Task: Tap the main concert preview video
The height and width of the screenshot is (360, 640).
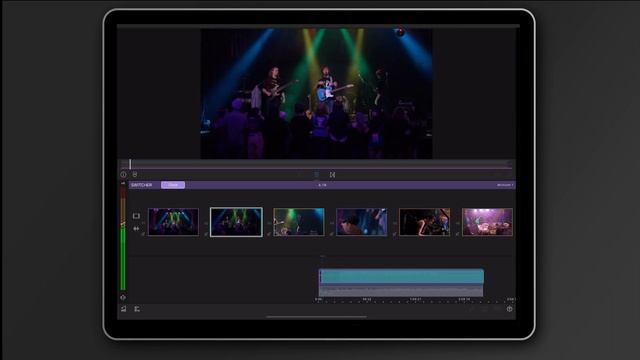Action: click(316, 93)
